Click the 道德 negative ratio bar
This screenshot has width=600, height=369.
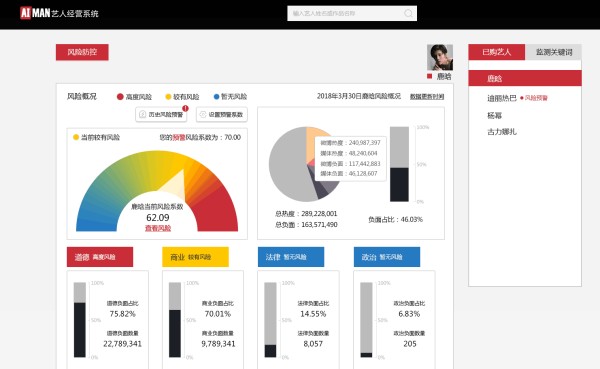point(80,320)
